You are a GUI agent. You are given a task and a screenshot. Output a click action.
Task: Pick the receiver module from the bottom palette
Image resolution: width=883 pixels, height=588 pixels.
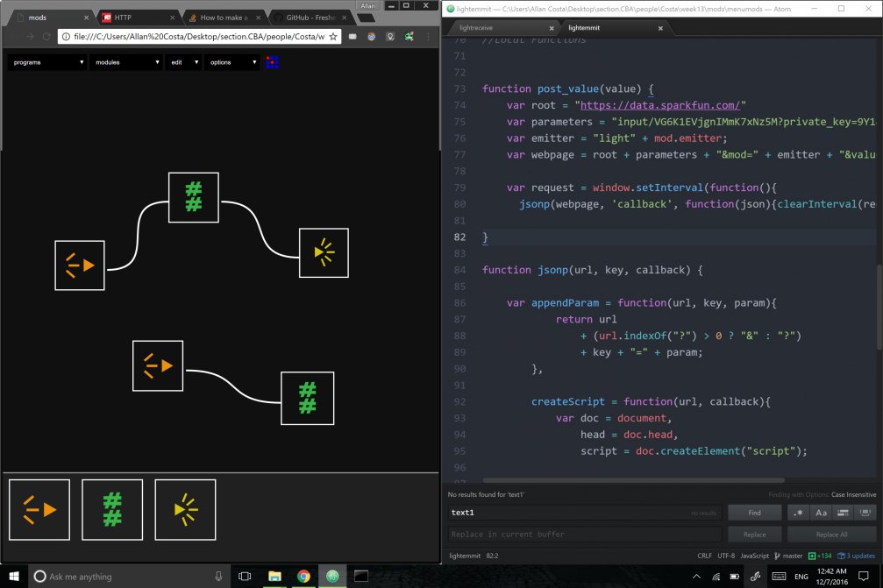pyautogui.click(x=185, y=509)
